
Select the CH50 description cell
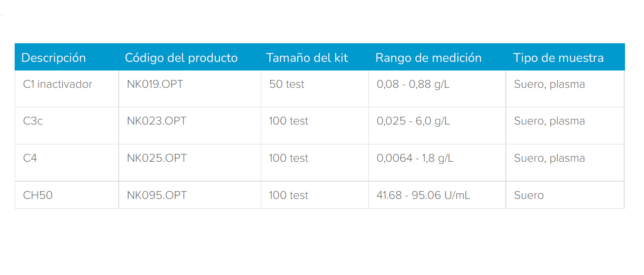38,195
